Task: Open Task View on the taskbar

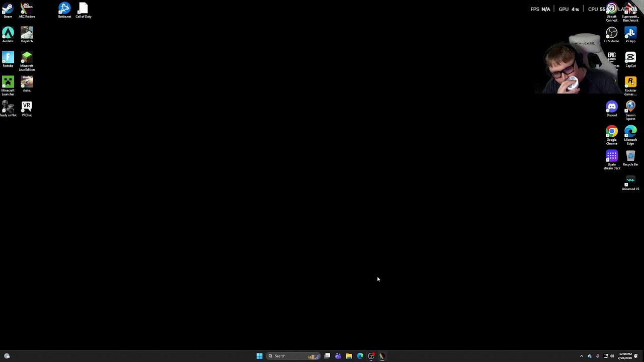Action: (327, 356)
